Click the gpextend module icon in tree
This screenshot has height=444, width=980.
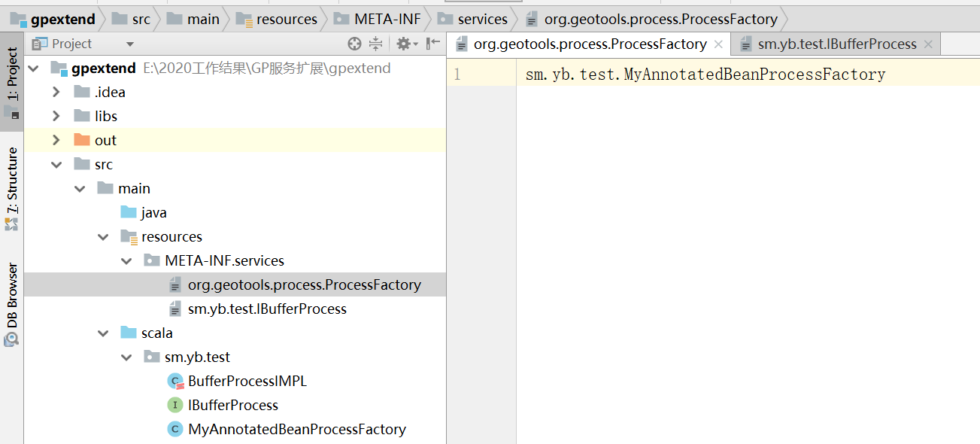[x=59, y=68]
